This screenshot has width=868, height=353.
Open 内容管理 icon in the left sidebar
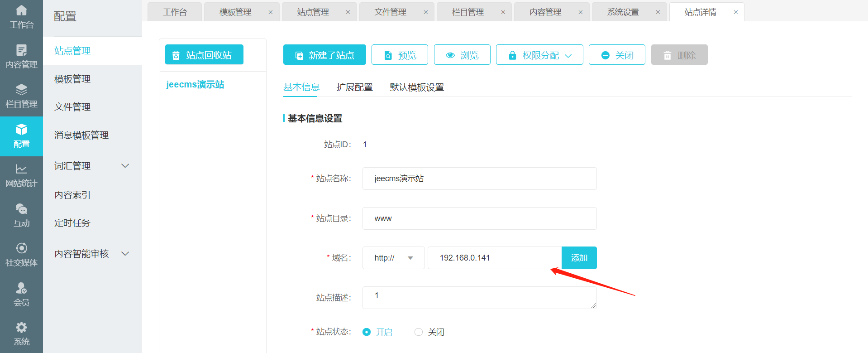coord(21,50)
